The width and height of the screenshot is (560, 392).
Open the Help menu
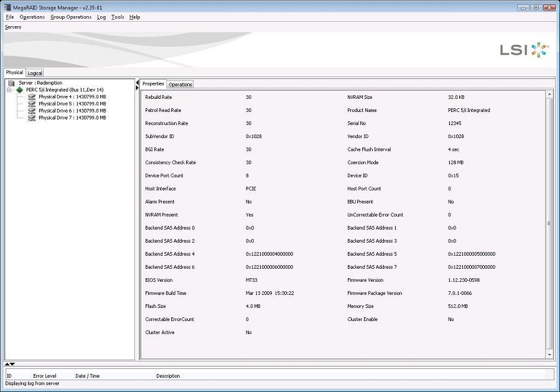[x=134, y=17]
